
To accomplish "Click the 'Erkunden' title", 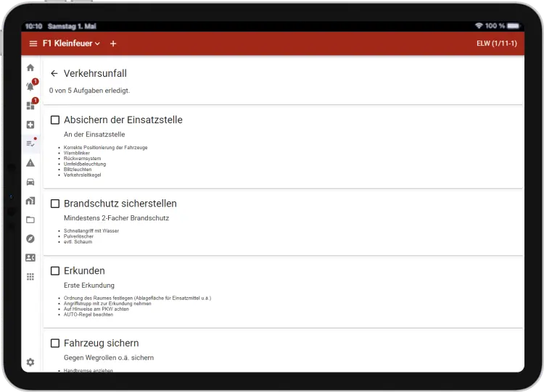I will [84, 271].
